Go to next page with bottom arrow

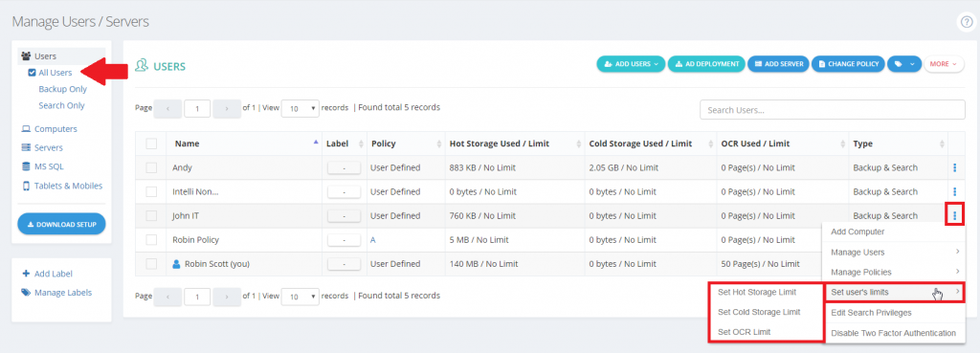pyautogui.click(x=226, y=297)
